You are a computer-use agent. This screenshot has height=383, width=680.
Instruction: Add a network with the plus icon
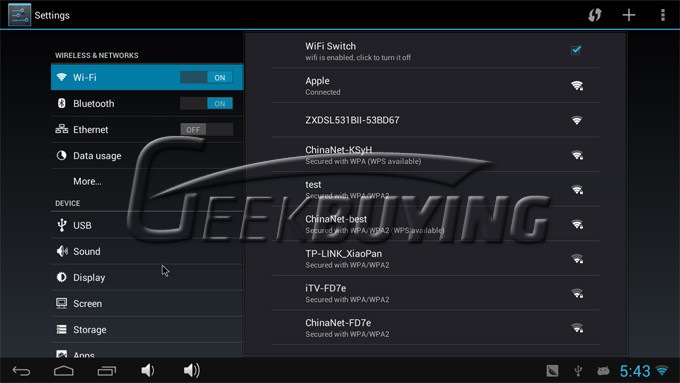[629, 15]
